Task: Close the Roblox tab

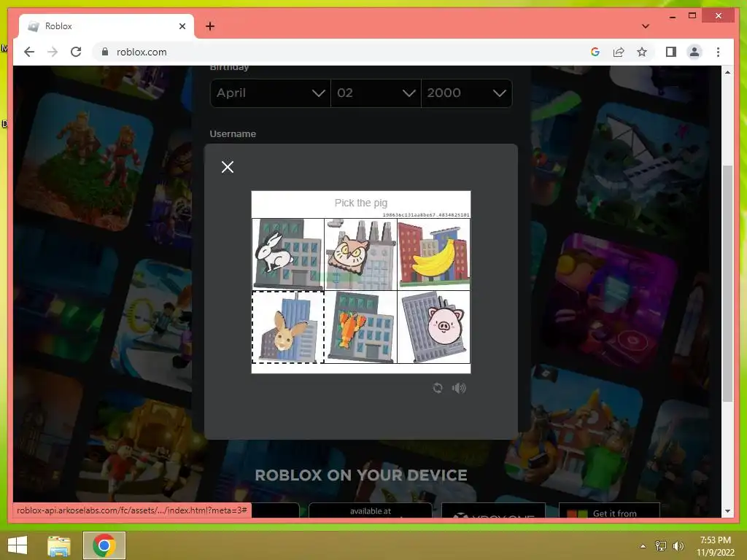Action: pos(182,26)
